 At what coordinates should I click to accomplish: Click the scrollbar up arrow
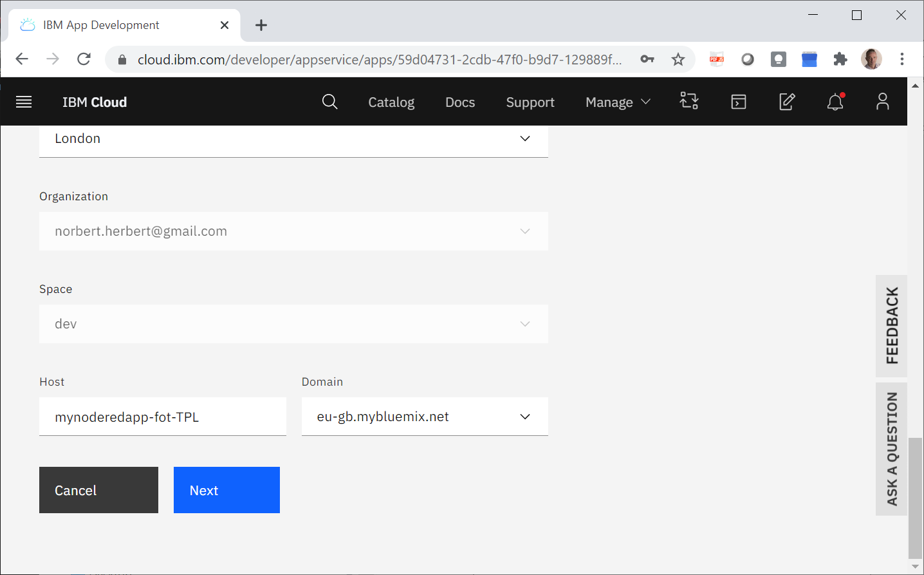click(x=915, y=86)
